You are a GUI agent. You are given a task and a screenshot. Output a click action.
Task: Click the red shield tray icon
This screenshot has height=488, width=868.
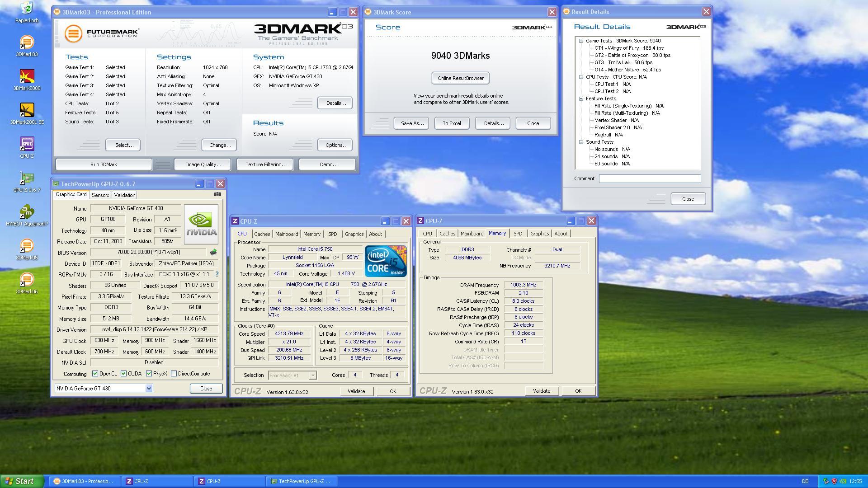(x=834, y=481)
